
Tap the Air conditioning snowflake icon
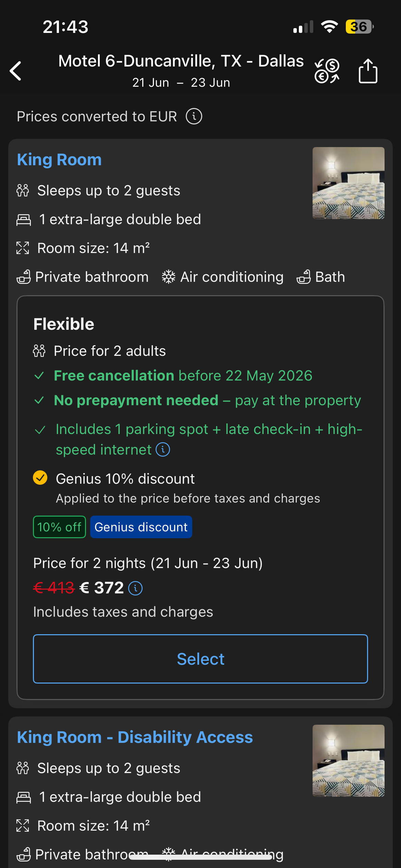pos(168,277)
